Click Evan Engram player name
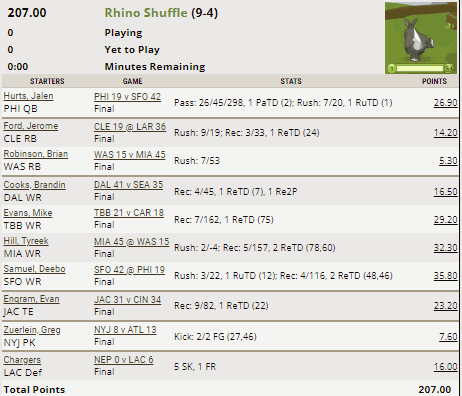The height and width of the screenshot is (396, 462). pos(31,299)
